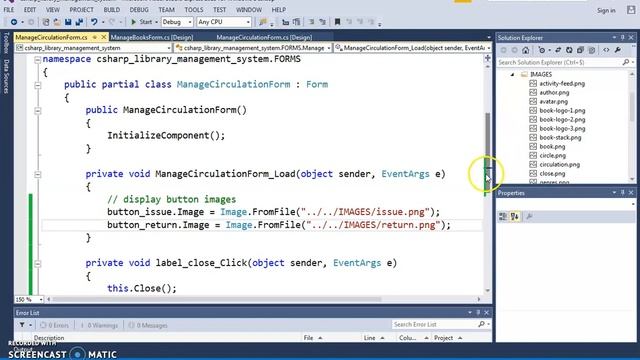Open the 150 % zoom dropdown
The width and height of the screenshot is (640, 360).
click(29, 299)
